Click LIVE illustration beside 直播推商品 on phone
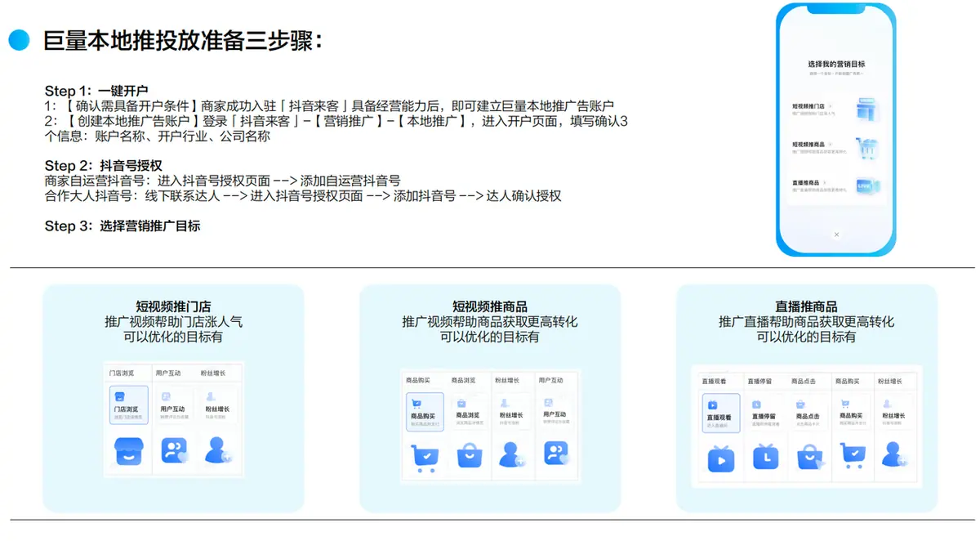This screenshot has width=980, height=541. [866, 187]
